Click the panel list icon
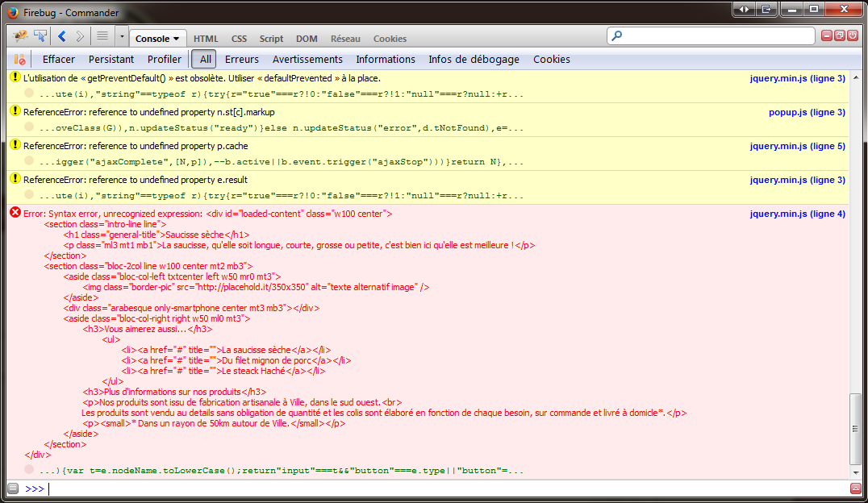The height and width of the screenshot is (503, 868). (102, 36)
